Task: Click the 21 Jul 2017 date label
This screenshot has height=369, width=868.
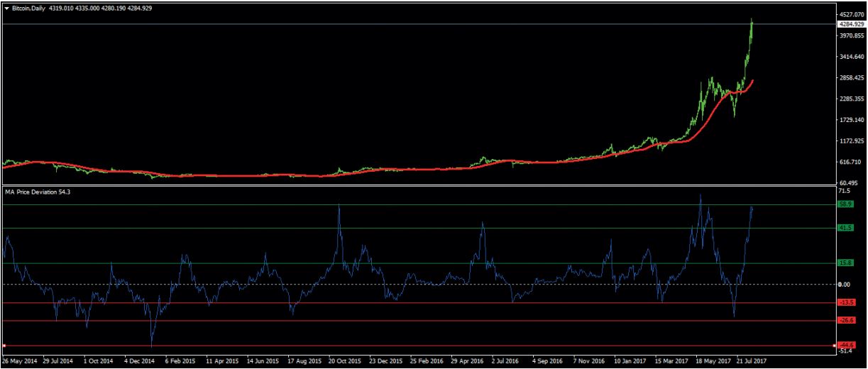Action: [x=752, y=360]
